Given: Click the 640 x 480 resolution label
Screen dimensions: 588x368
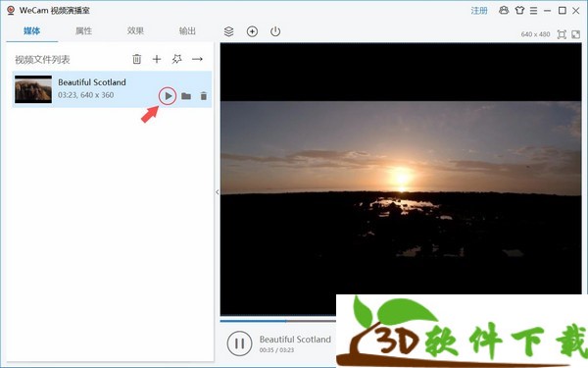Looking at the screenshot, I should [x=535, y=34].
